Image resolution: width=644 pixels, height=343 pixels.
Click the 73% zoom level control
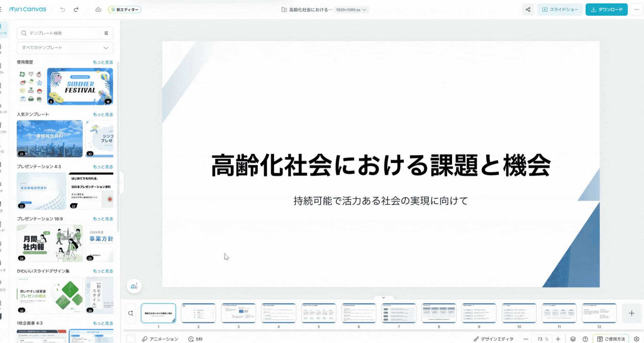pos(542,339)
